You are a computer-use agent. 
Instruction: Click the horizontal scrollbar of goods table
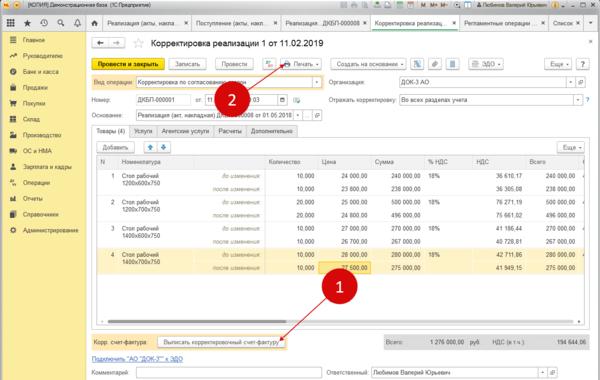pyautogui.click(x=197, y=321)
